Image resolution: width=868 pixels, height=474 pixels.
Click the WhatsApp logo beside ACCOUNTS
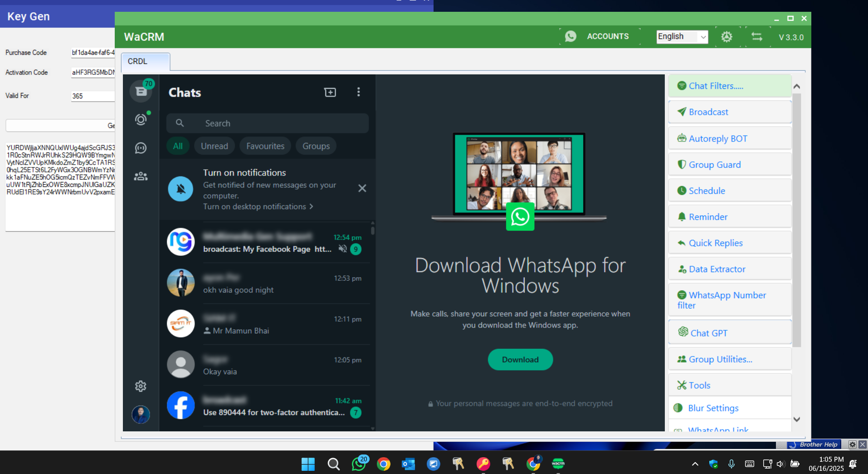[x=571, y=36]
